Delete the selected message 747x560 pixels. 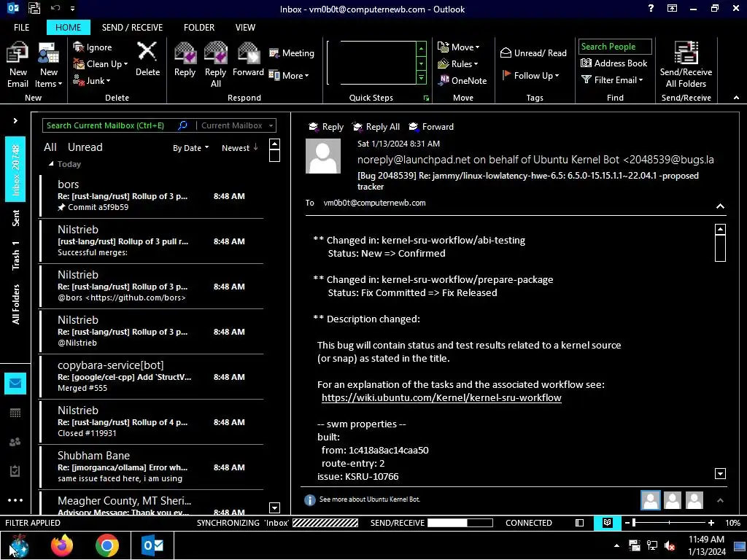[147, 59]
